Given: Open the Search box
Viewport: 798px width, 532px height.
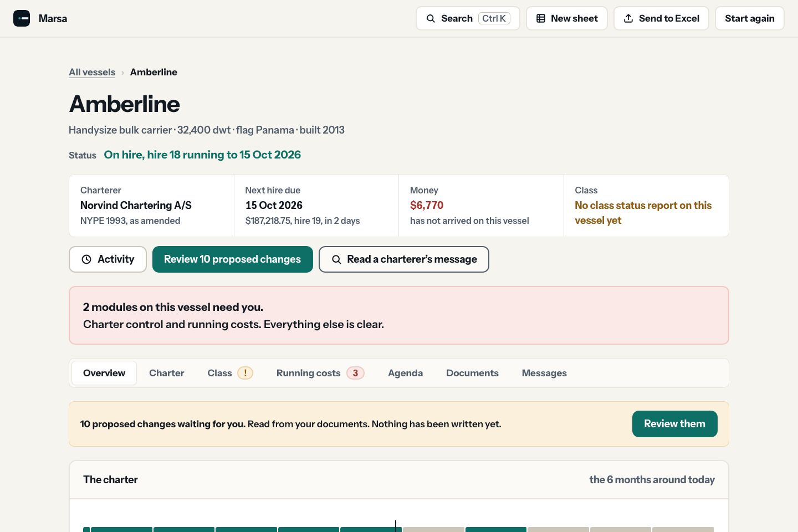Looking at the screenshot, I should [468, 18].
